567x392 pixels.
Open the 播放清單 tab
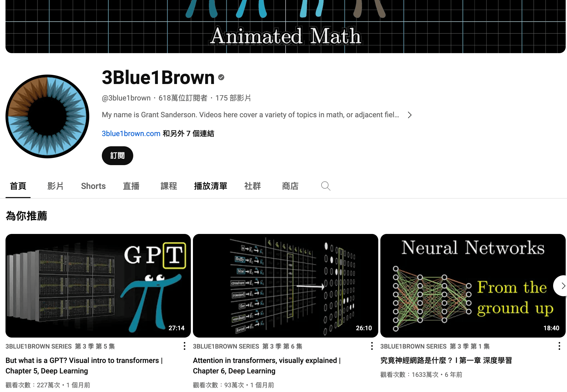[210, 186]
